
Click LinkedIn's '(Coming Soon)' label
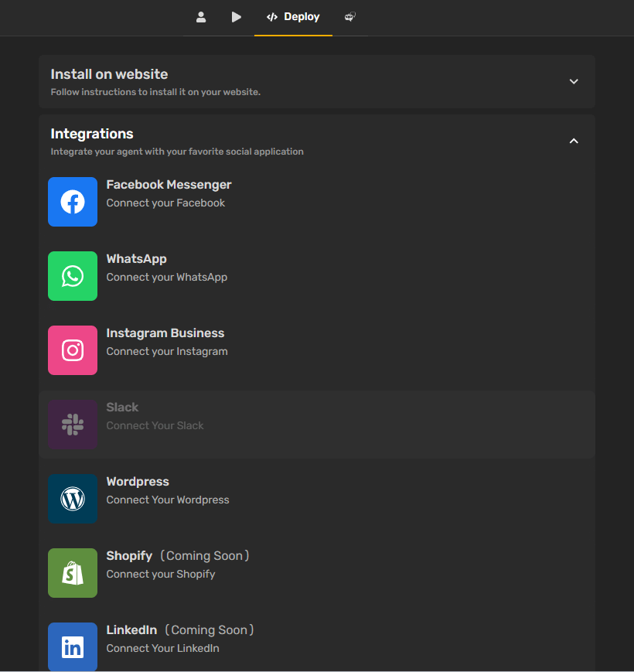click(x=210, y=630)
